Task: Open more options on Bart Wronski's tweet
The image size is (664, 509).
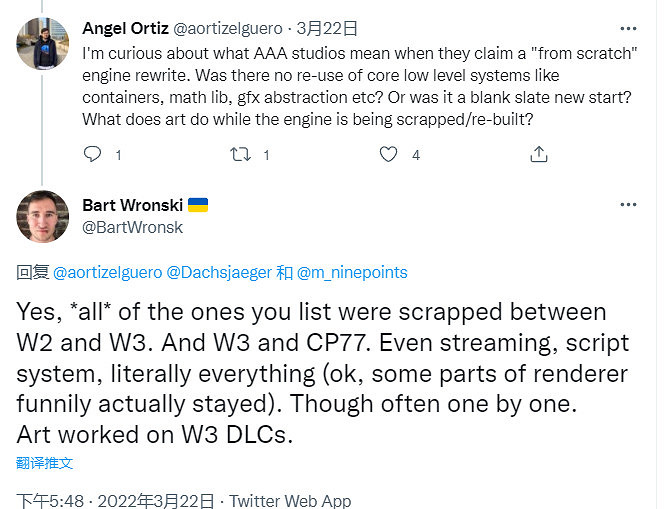Action: pyautogui.click(x=627, y=204)
